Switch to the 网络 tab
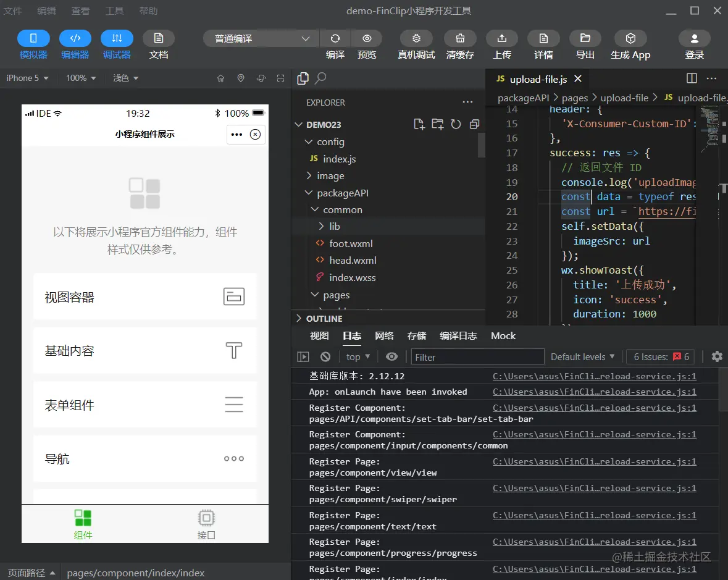728x580 pixels. (x=384, y=336)
